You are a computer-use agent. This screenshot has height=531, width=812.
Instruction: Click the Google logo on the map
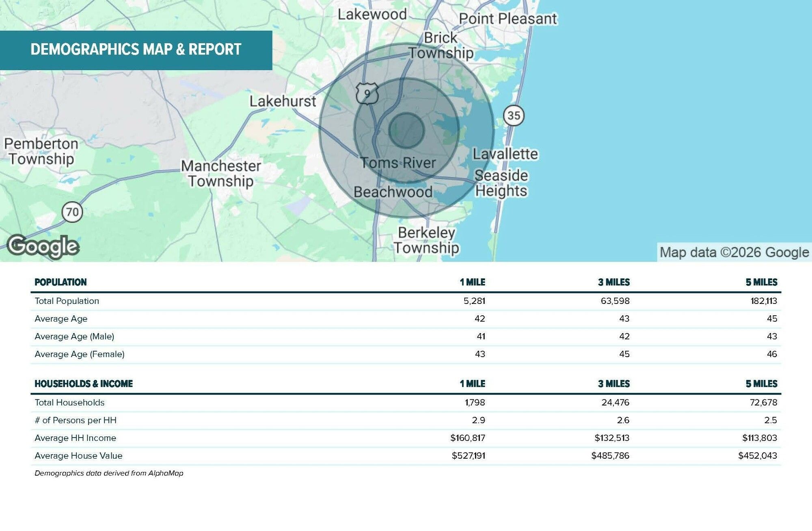(43, 246)
